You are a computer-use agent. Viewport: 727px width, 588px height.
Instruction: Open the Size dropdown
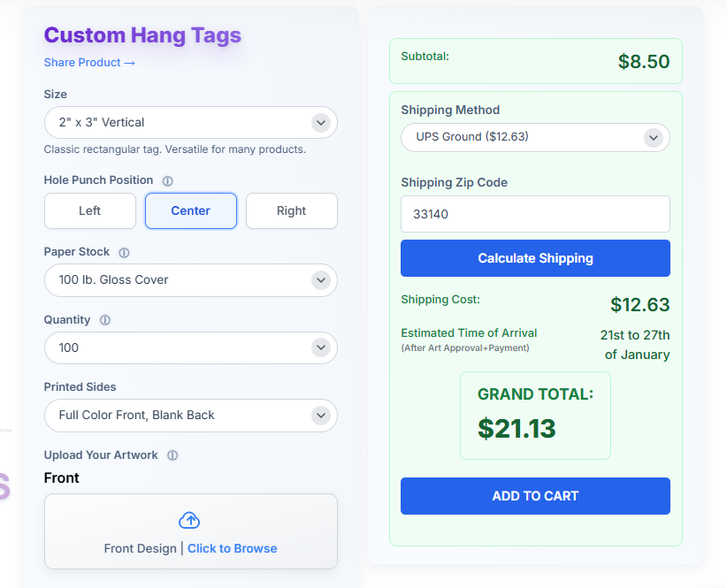(x=190, y=123)
